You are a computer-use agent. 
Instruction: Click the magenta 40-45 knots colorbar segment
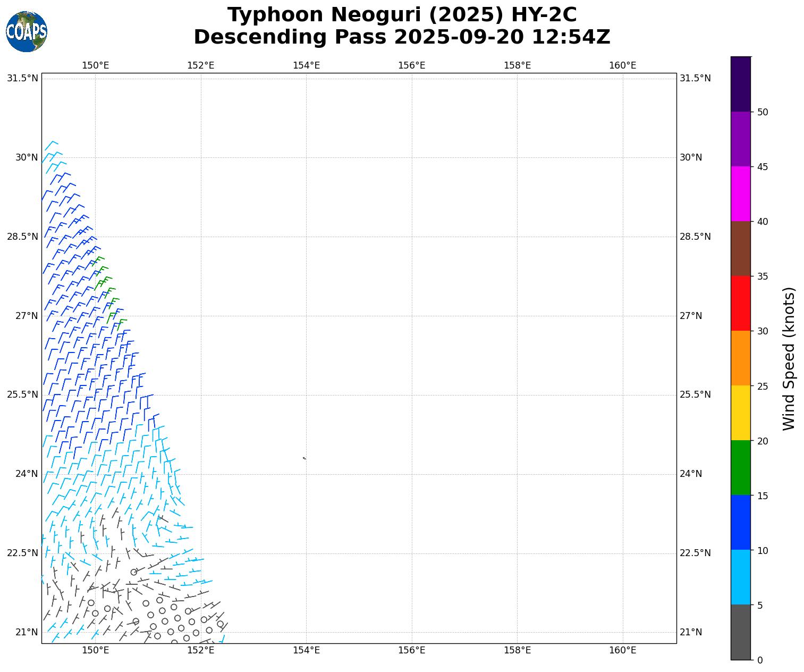pos(740,194)
